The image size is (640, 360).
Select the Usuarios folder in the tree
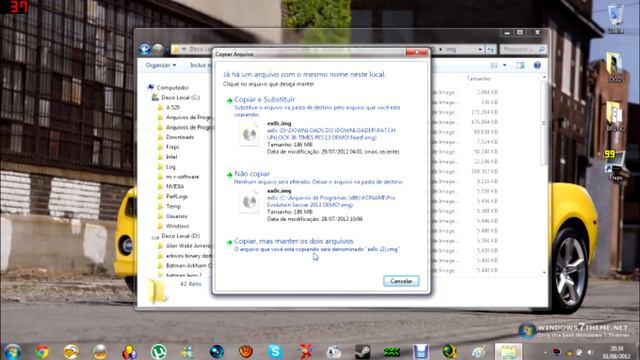(176, 216)
